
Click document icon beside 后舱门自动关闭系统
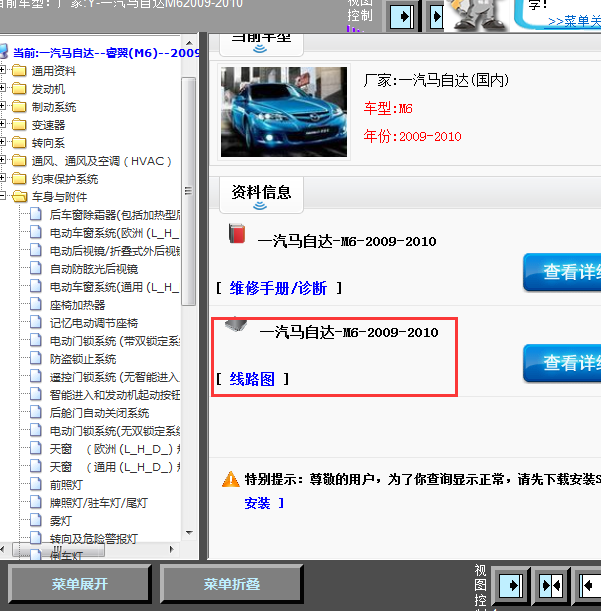pos(36,412)
